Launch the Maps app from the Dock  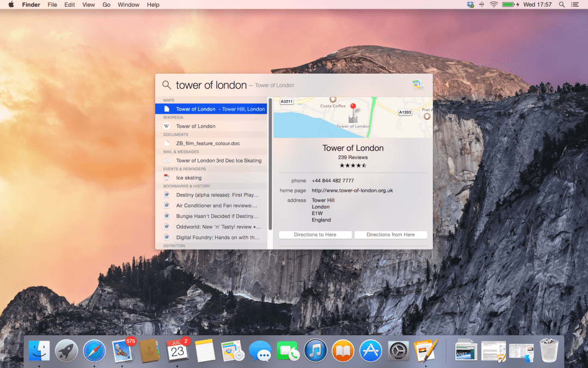tap(232, 351)
